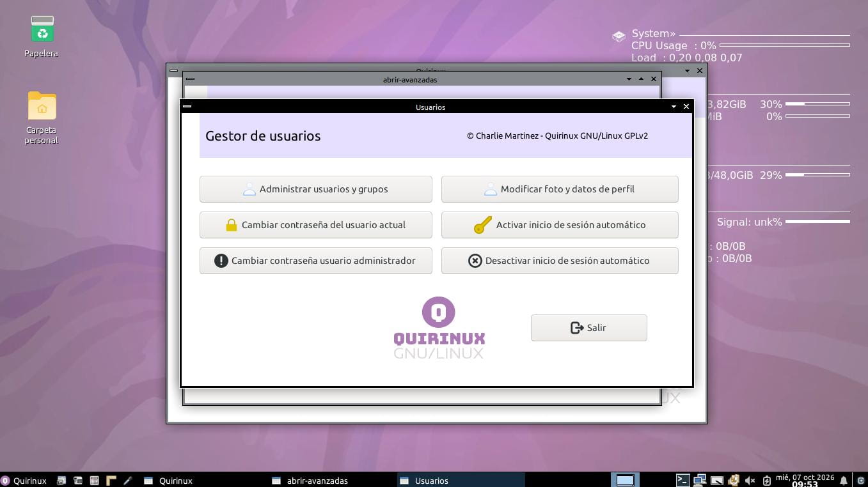Click the abrir-avanzadas title bar up arrow
Screen dimensions: 868x487
pyautogui.click(x=641, y=79)
